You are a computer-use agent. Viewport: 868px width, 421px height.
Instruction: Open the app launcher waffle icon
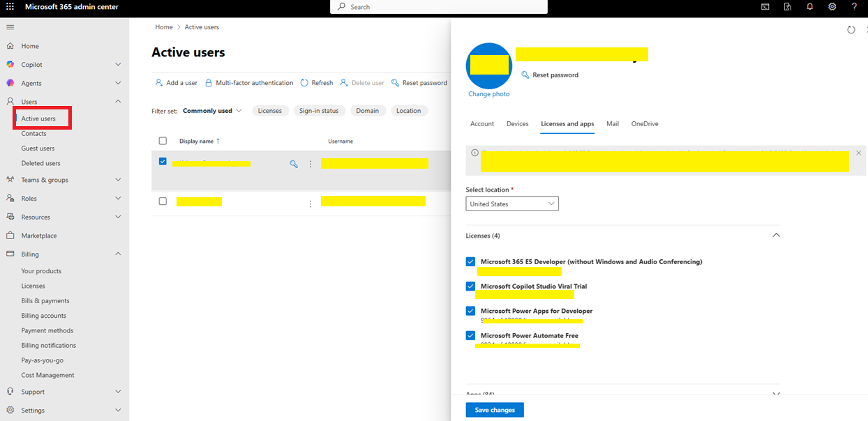click(x=10, y=7)
